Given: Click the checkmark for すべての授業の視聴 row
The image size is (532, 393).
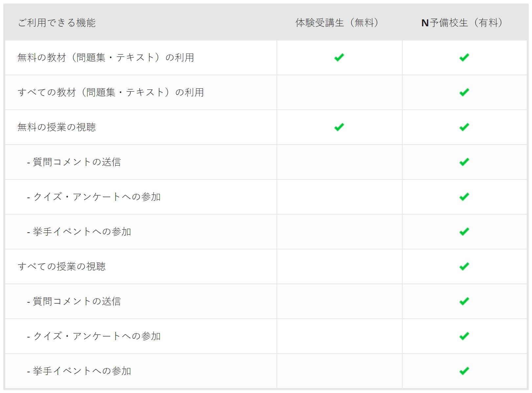Looking at the screenshot, I should coord(464,266).
